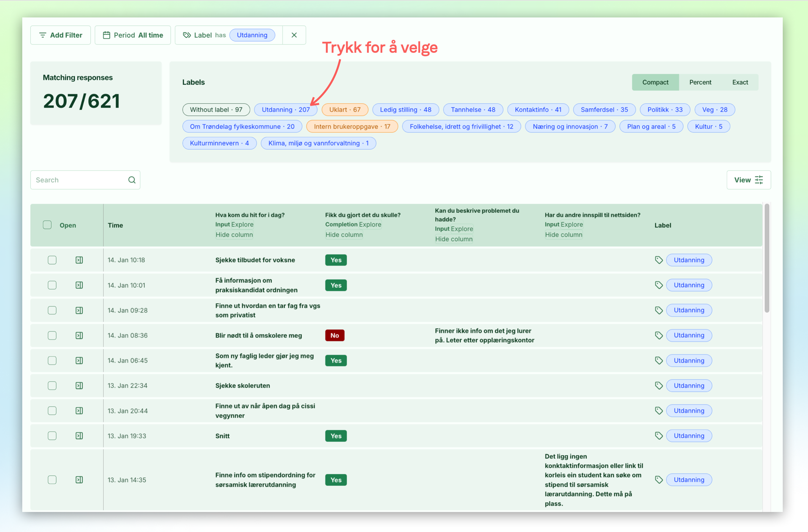Toggle the select-all checkbox in the table header
The height and width of the screenshot is (532, 808).
coord(47,225)
